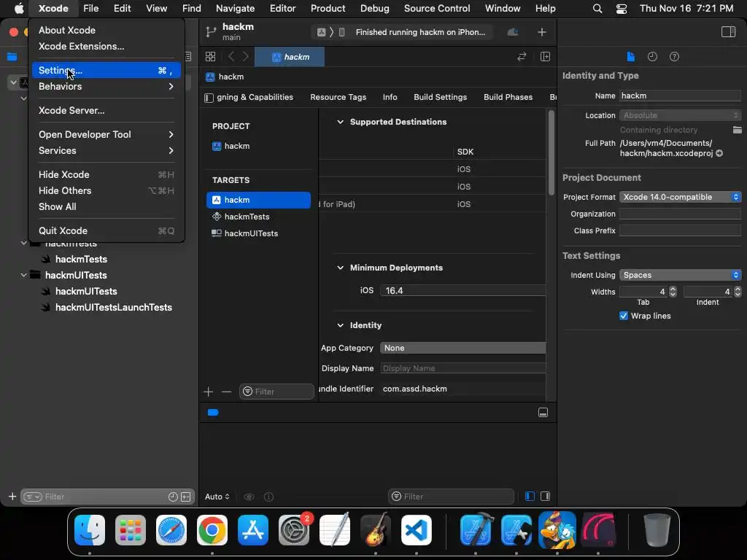Image resolution: width=747 pixels, height=560 pixels.
Task: Switch to Build Settings tab
Action: pyautogui.click(x=440, y=97)
